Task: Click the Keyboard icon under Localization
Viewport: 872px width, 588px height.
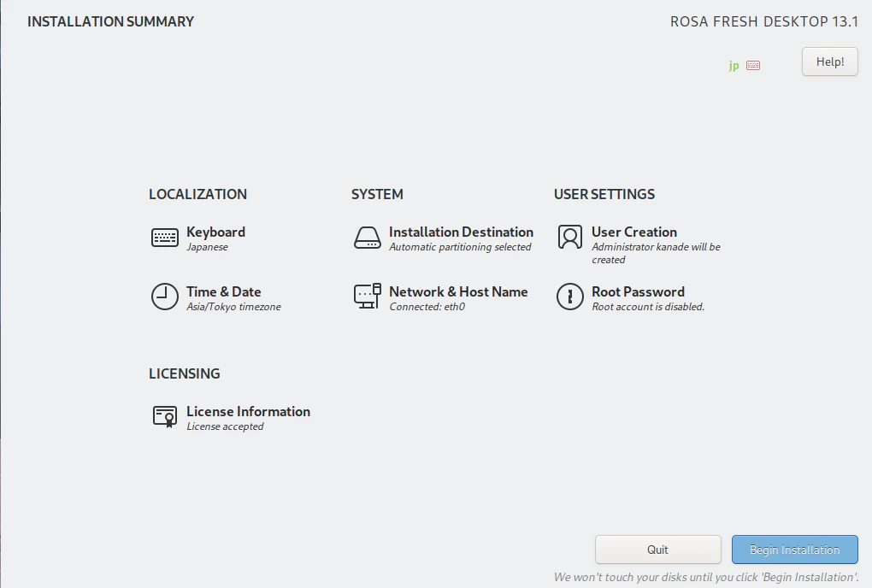Action: pyautogui.click(x=165, y=238)
